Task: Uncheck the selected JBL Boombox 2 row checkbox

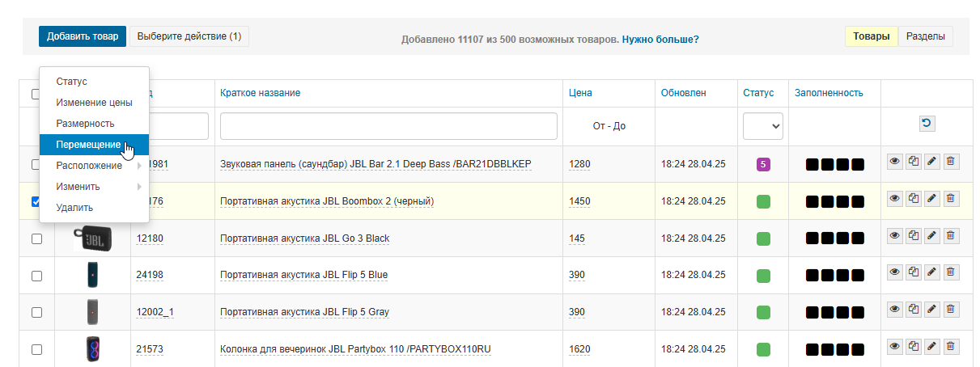Action: tap(36, 201)
